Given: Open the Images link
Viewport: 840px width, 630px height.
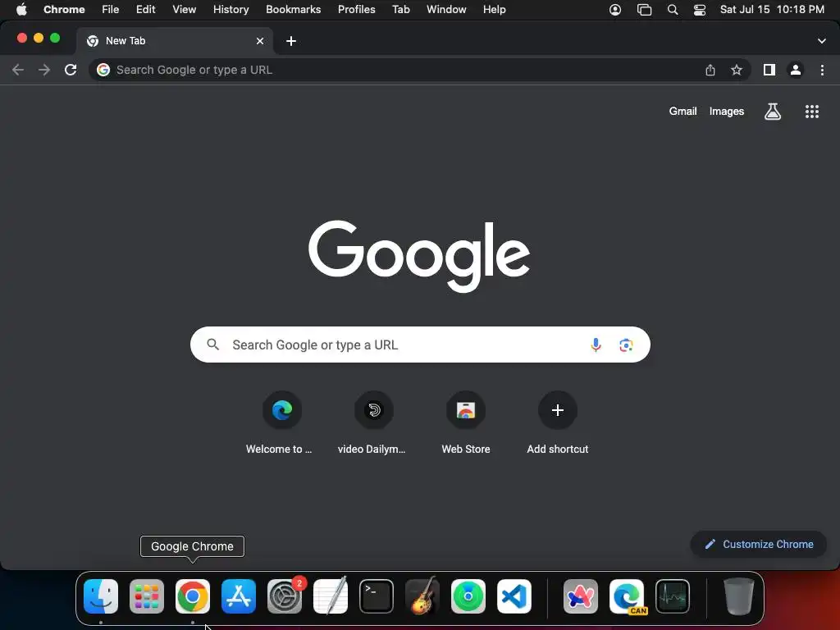Looking at the screenshot, I should coord(727,112).
